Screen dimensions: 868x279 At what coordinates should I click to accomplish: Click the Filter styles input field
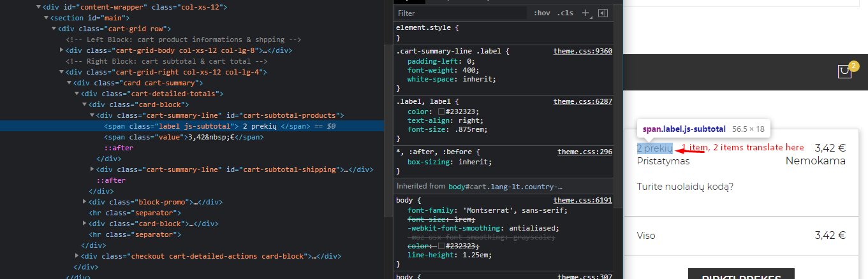click(x=459, y=13)
